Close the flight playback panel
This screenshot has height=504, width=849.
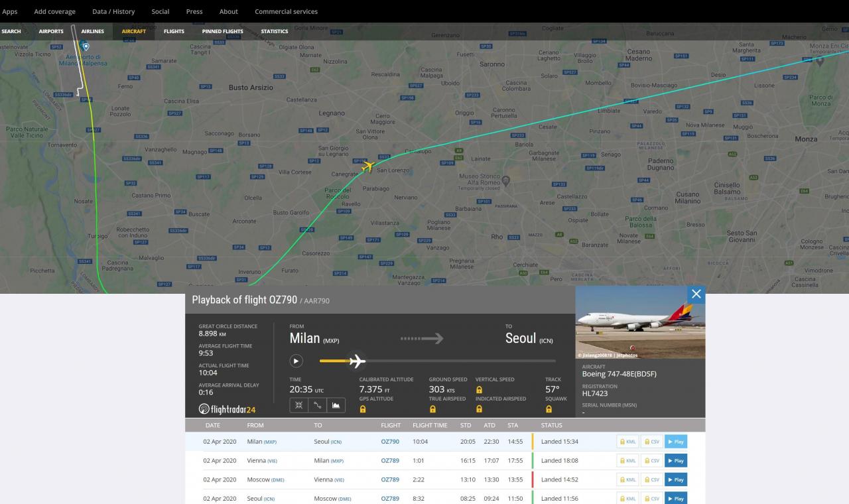pyautogui.click(x=696, y=294)
